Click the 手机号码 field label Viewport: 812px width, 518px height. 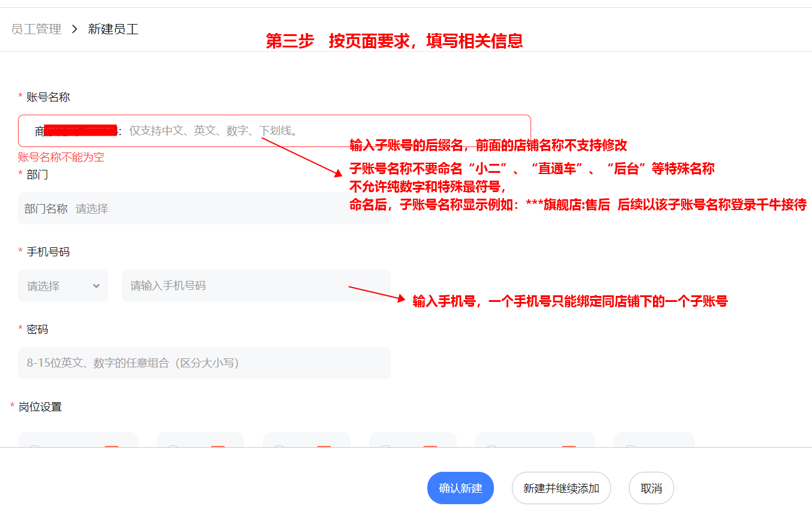pyautogui.click(x=47, y=251)
